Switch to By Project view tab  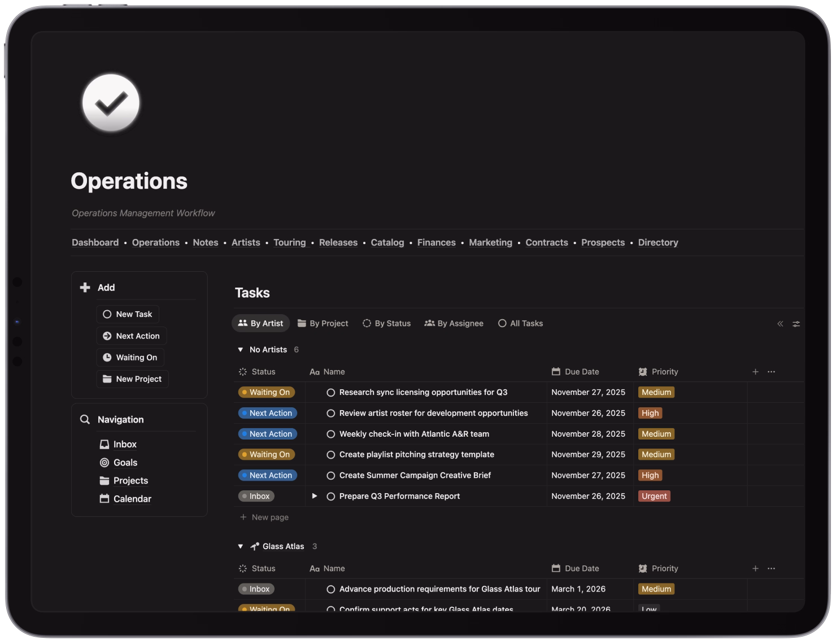pos(323,323)
